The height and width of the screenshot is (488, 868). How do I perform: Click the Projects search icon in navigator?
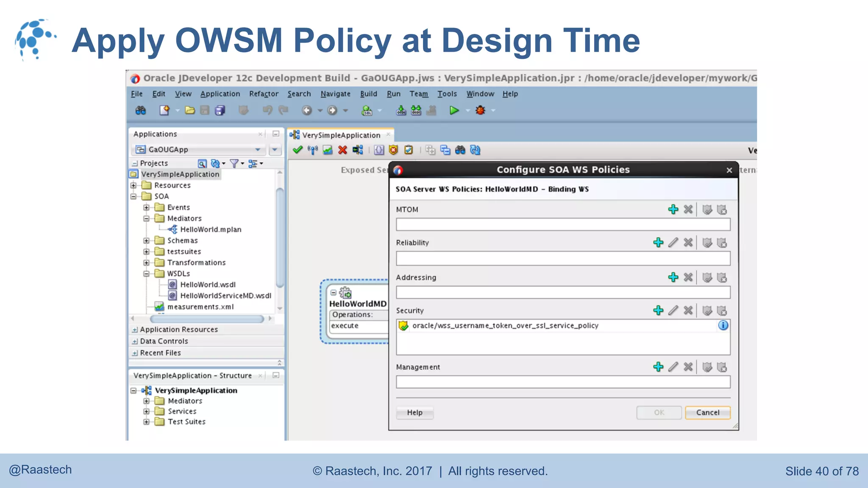pyautogui.click(x=202, y=164)
